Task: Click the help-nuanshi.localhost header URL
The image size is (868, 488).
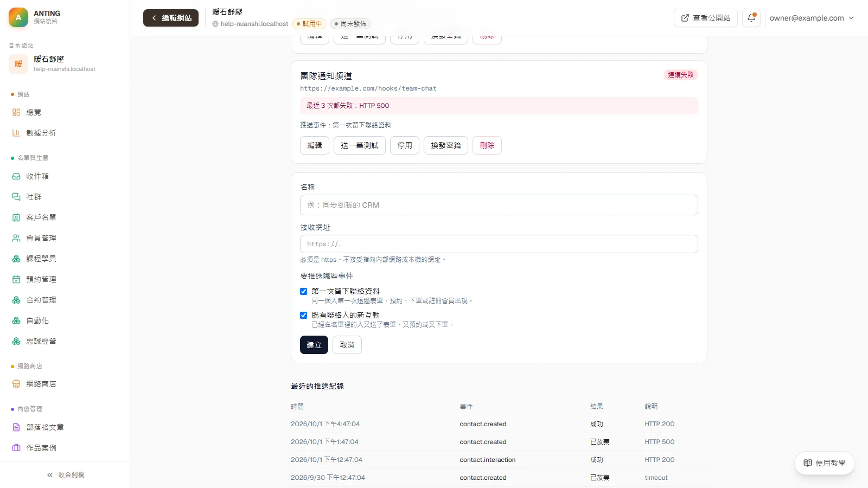Action: click(x=254, y=24)
